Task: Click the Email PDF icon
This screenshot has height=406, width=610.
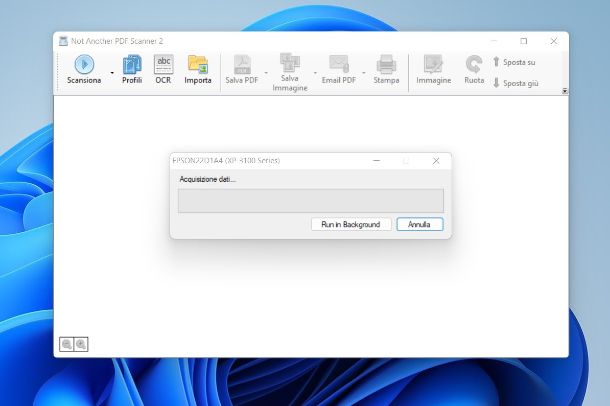Action: click(339, 64)
